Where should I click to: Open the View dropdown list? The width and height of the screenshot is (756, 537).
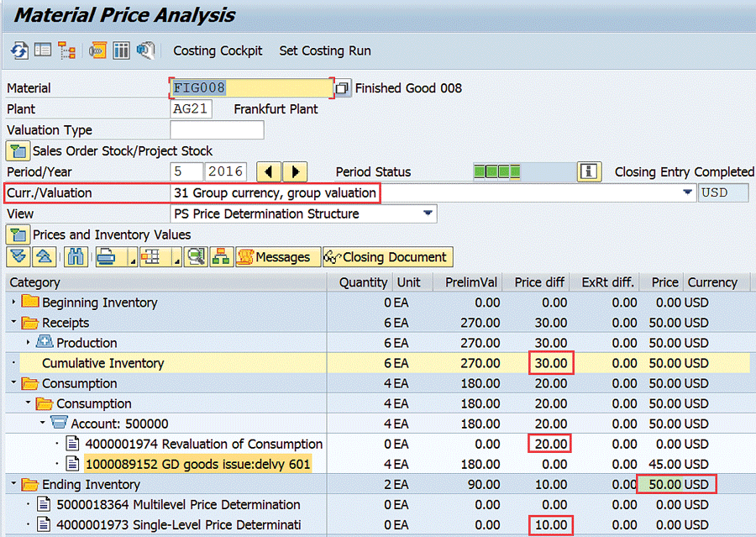pos(428,213)
